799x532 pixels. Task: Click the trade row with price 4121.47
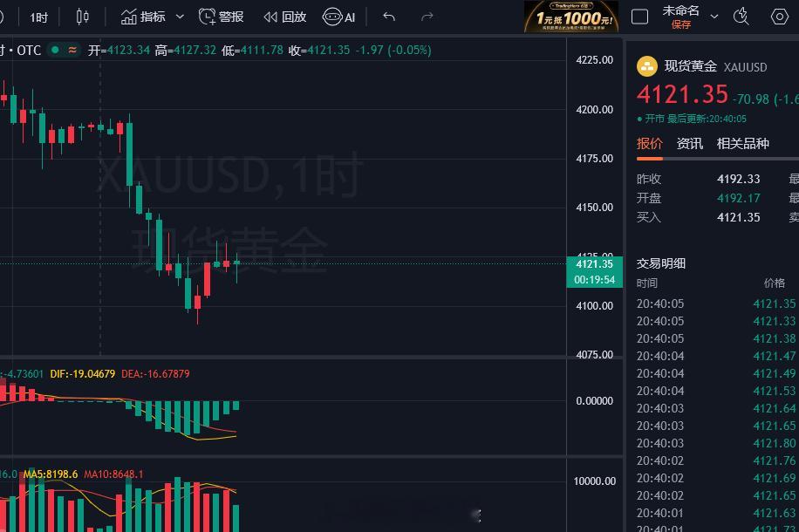click(x=716, y=356)
